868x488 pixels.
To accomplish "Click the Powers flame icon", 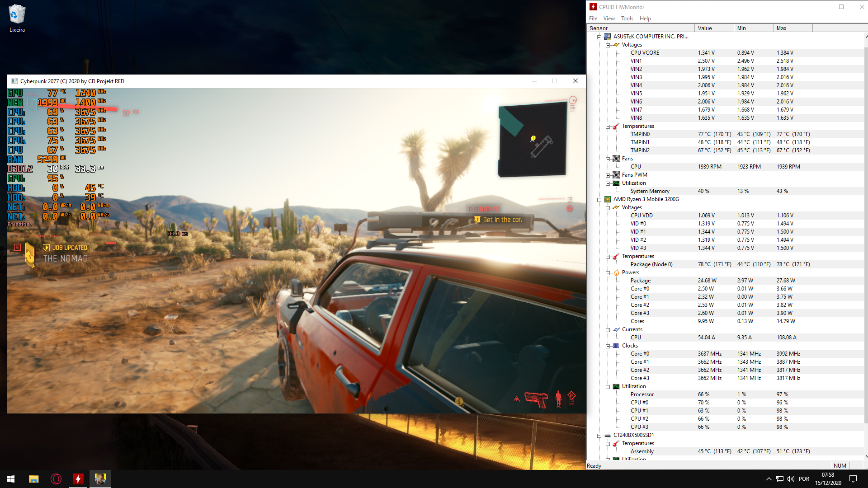I will [x=616, y=272].
